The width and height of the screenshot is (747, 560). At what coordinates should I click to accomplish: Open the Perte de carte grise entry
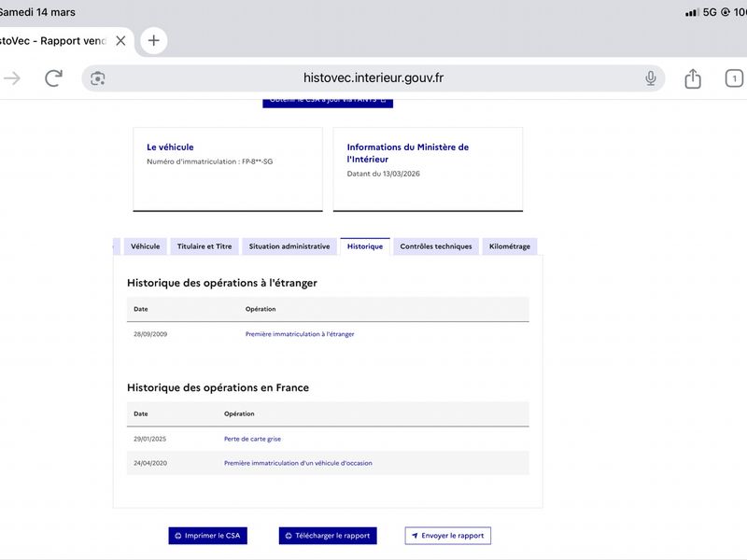pos(252,439)
